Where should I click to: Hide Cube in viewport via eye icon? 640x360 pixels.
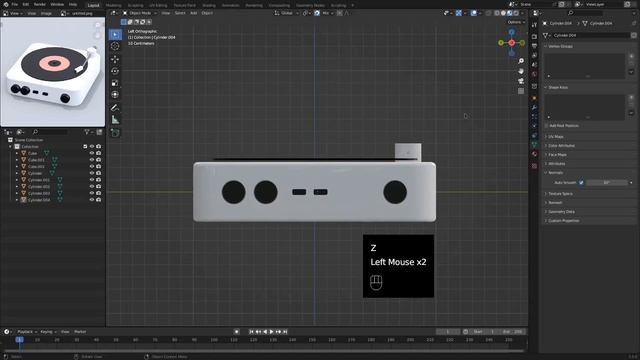pyautogui.click(x=92, y=153)
